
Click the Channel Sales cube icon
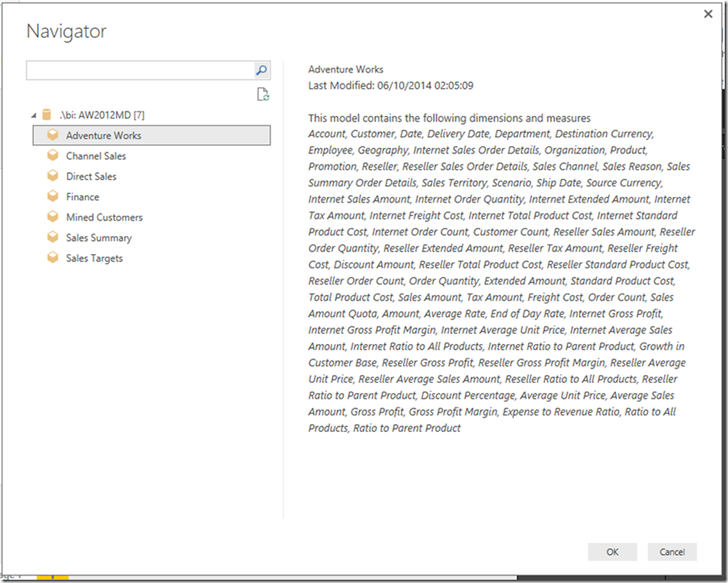(x=53, y=155)
